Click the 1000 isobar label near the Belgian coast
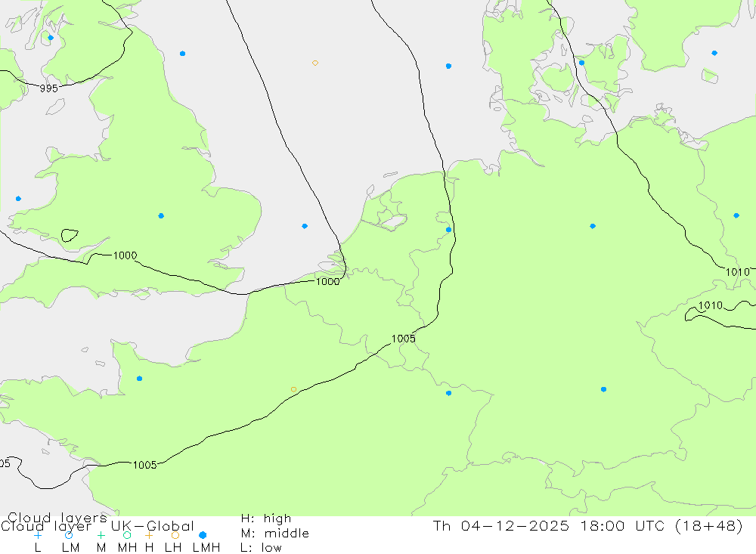Image resolution: width=756 pixels, height=554 pixels. tap(327, 281)
